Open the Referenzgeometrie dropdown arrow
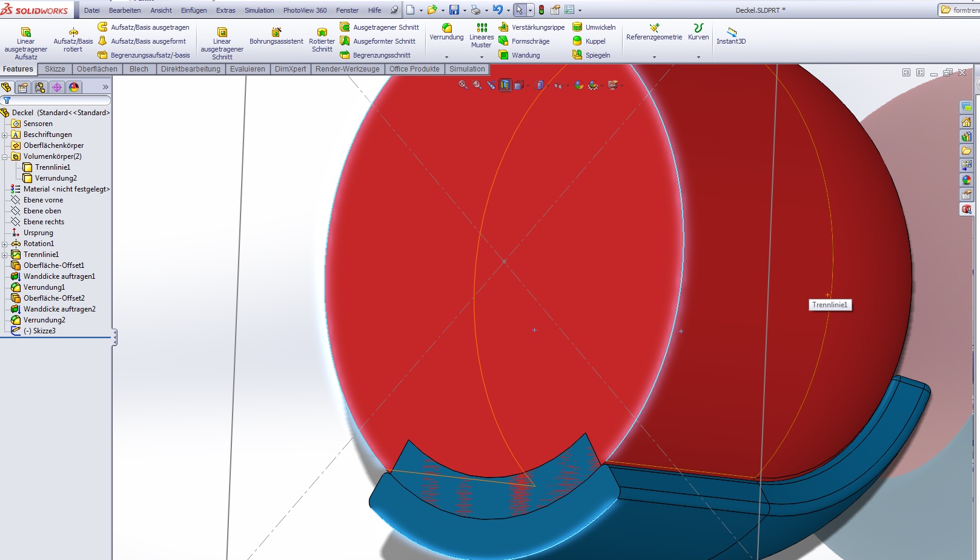This screenshot has width=980, height=560. [654, 57]
